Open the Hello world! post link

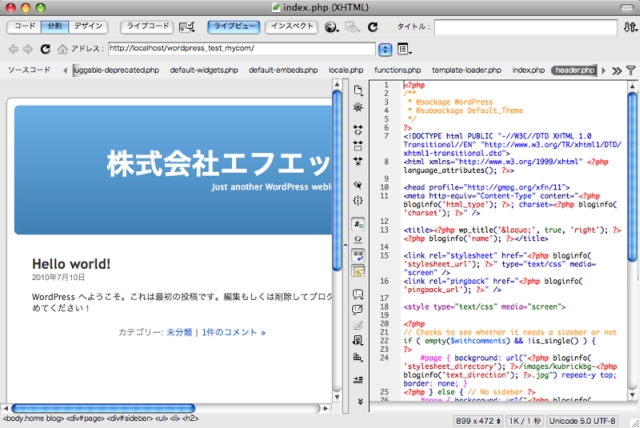pyautogui.click(x=71, y=264)
